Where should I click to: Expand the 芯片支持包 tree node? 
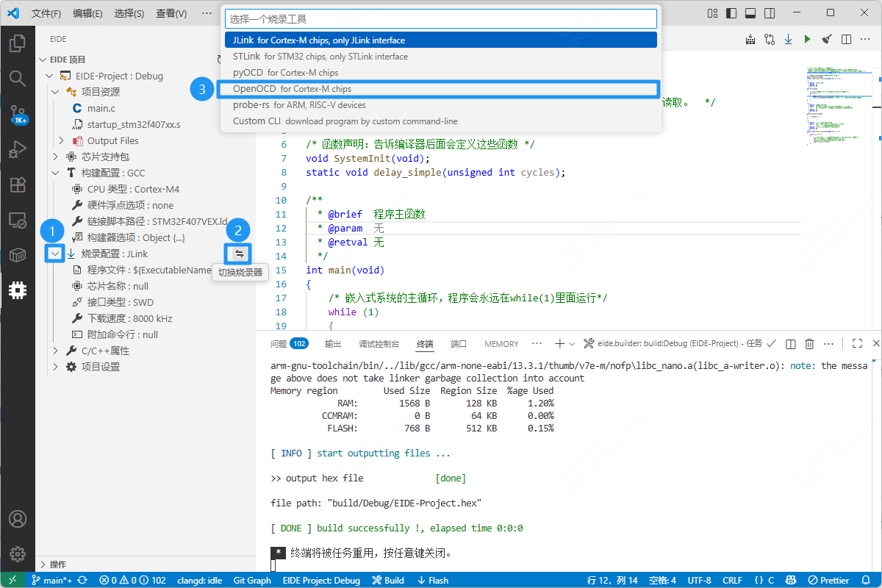[55, 157]
